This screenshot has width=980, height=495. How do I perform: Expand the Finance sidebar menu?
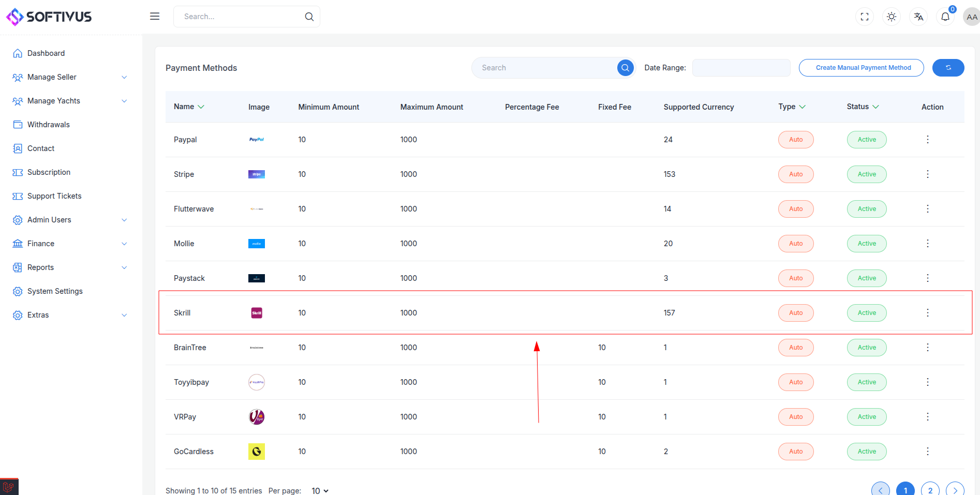click(x=70, y=244)
